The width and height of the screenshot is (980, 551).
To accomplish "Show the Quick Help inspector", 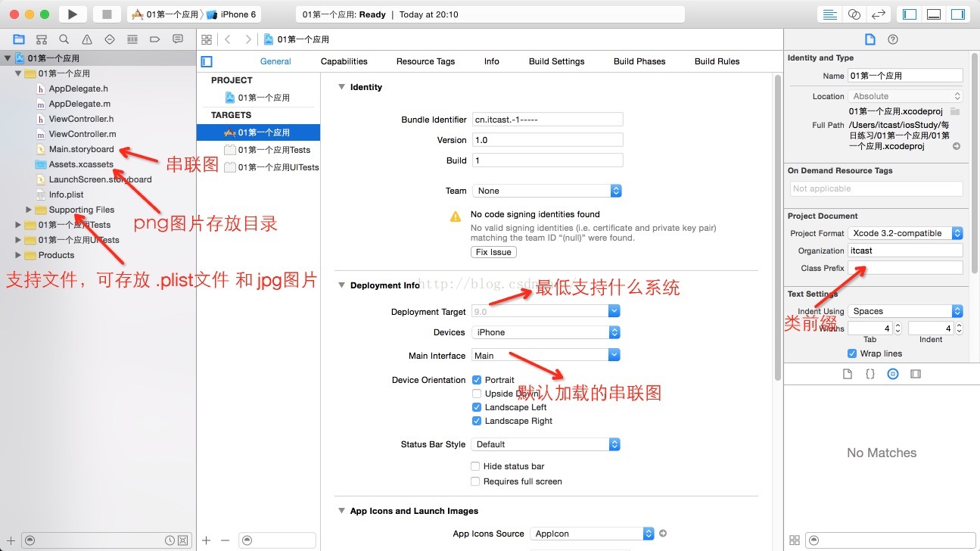I will click(893, 39).
